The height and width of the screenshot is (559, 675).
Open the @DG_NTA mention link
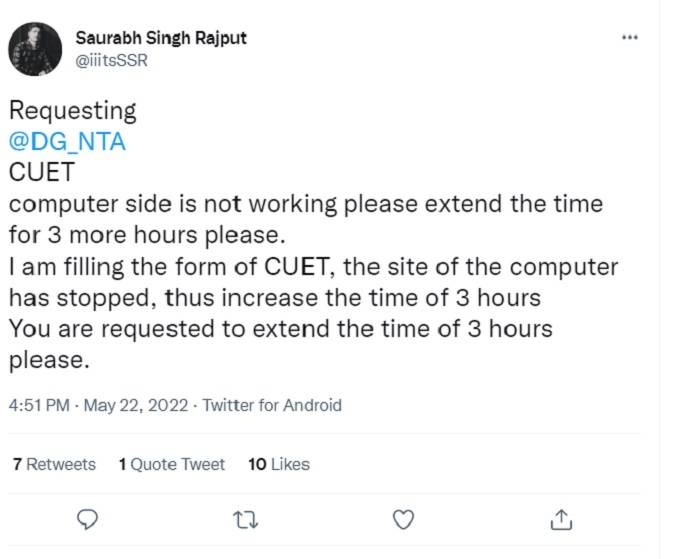pos(67,141)
